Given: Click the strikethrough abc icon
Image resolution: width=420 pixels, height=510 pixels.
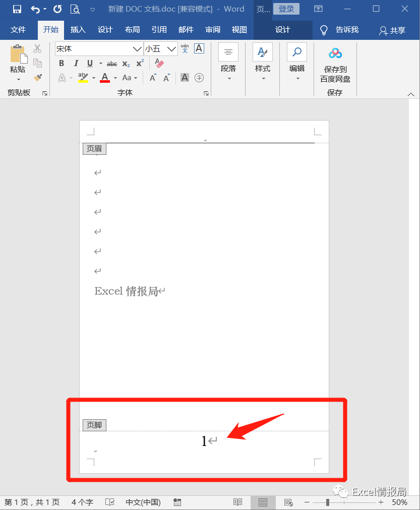Looking at the screenshot, I should point(112,64).
